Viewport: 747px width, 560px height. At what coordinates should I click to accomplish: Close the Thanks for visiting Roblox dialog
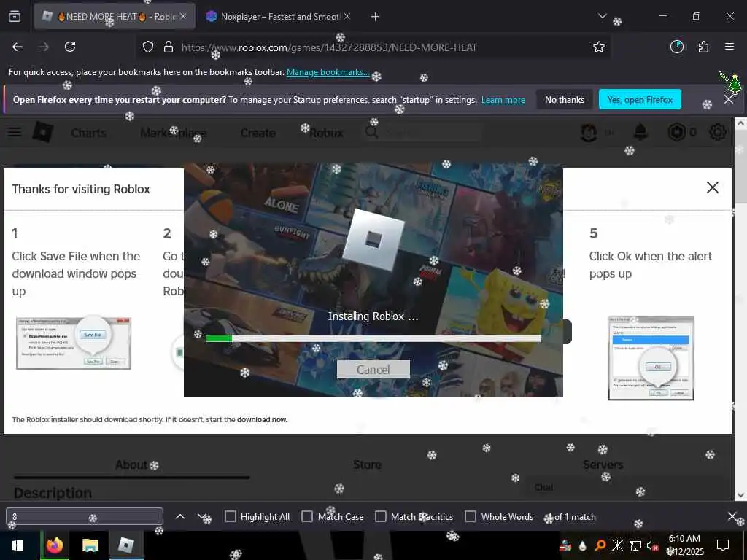712,187
